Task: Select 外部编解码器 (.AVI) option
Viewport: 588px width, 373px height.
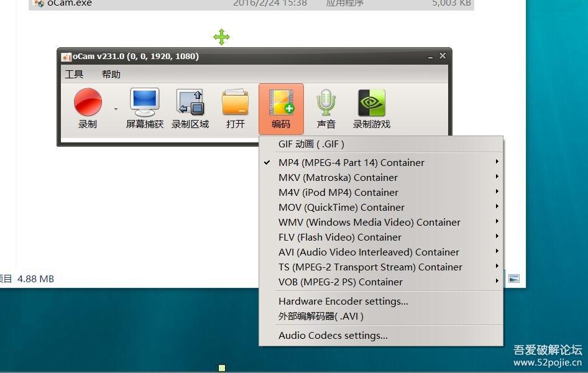Action: pos(381,316)
